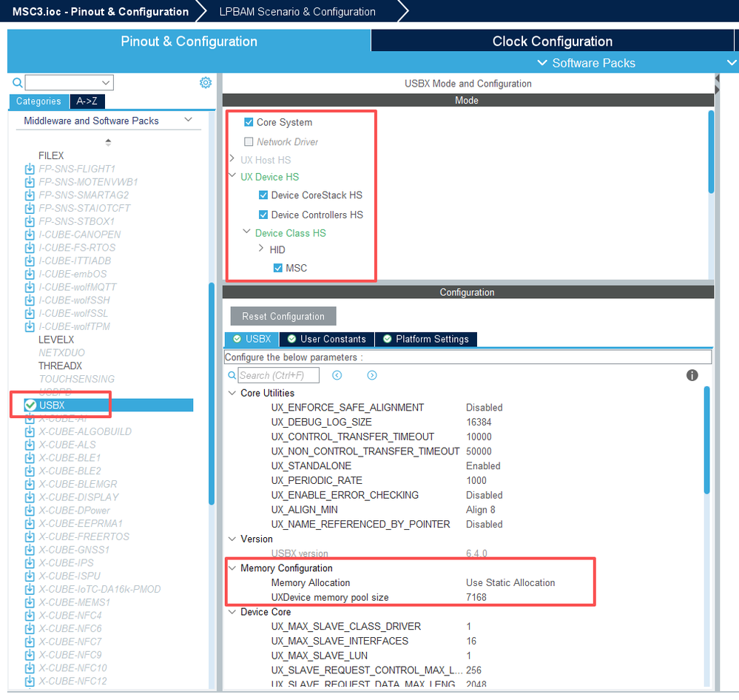The image size is (739, 700).
Task: Open the USBX parameters tab
Action: 252,339
